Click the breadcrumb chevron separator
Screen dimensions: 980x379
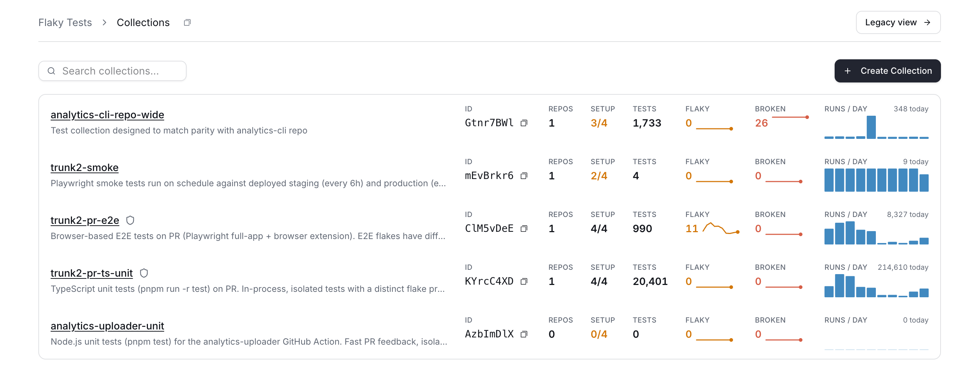click(104, 22)
